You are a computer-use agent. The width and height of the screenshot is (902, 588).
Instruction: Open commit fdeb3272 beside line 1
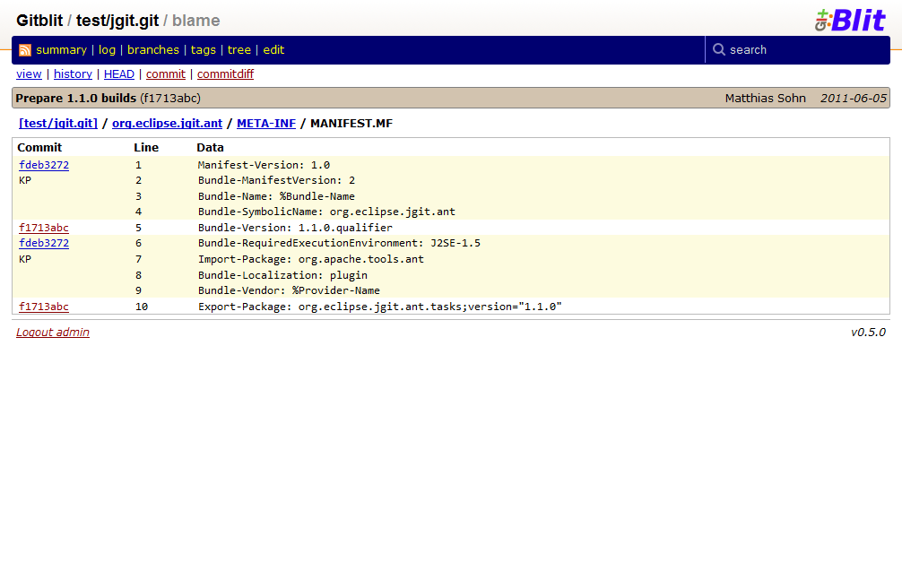click(44, 165)
